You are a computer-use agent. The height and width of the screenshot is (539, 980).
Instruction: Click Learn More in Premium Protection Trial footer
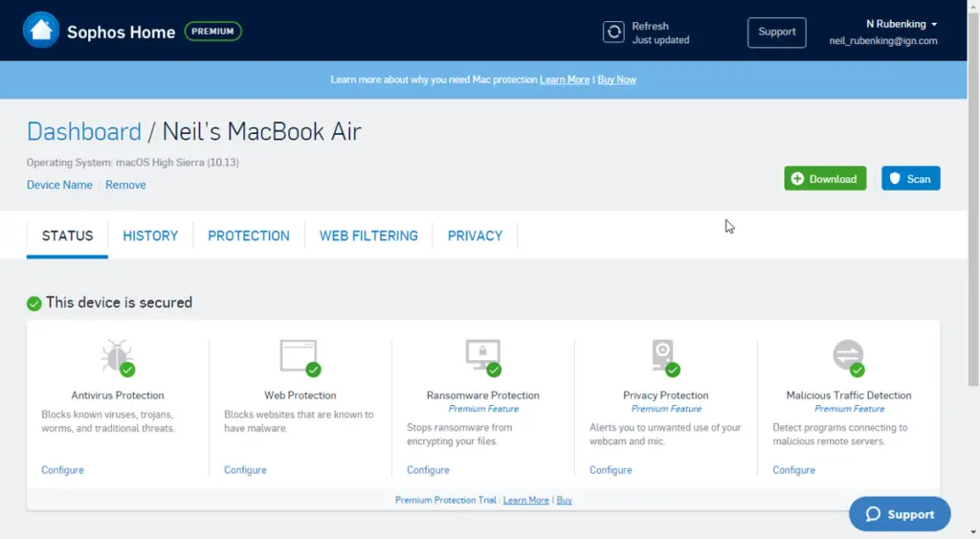tap(525, 501)
